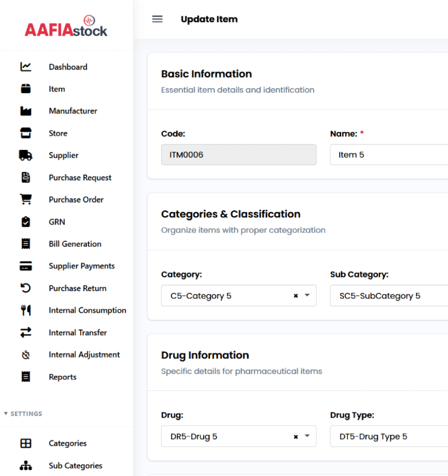Click the Internal Transfer arrows icon
Image resolution: width=448 pixels, height=476 pixels.
click(26, 333)
